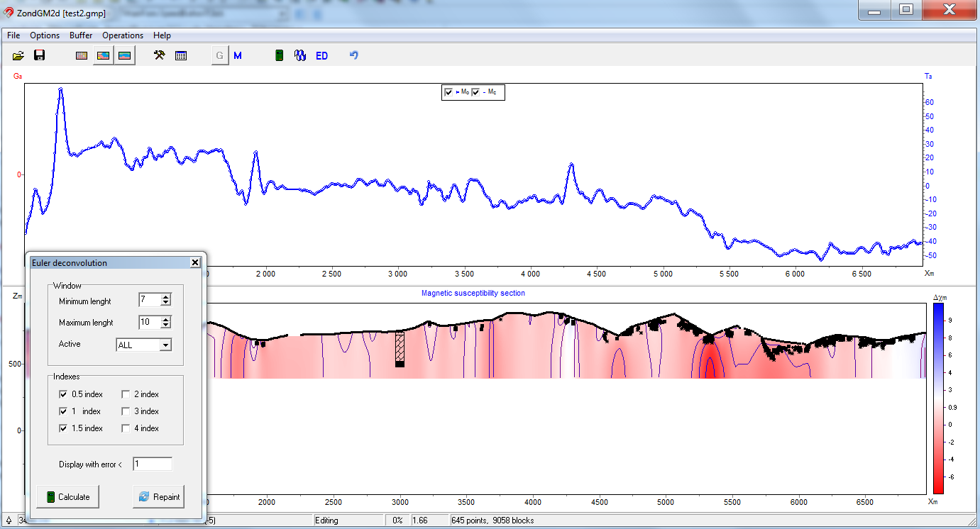Screen dimensions: 980x529
Task: Click the blue ED Euler deconvolution icon
Action: pyautogui.click(x=321, y=55)
